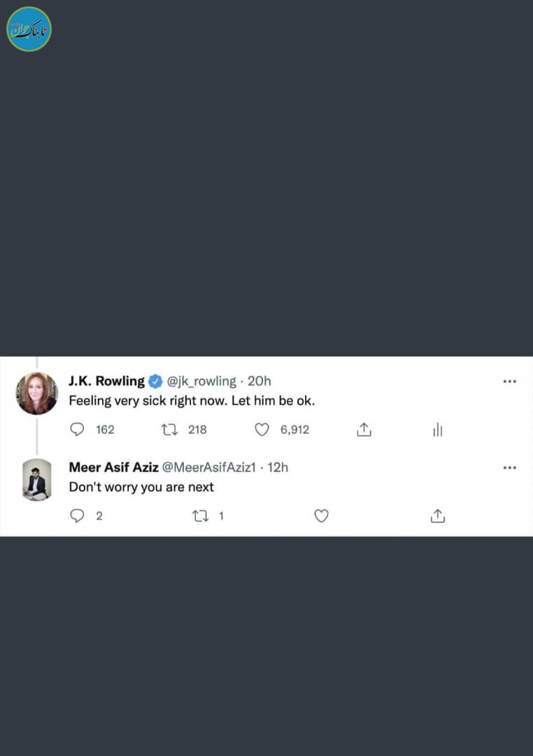533x756 pixels.
Task: Like J.K. Rowling's tweet with the heart
Action: coord(262,429)
